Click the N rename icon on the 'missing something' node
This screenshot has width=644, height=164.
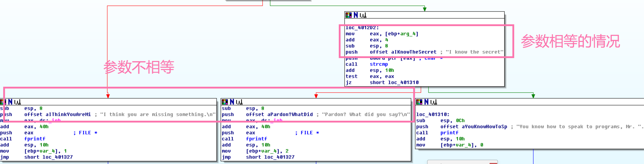coord(10,102)
